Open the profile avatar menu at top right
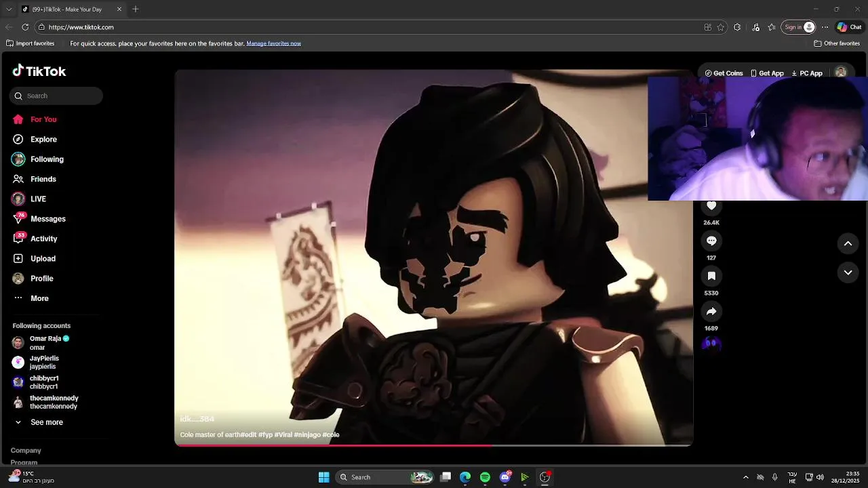This screenshot has width=868, height=488. (x=841, y=73)
